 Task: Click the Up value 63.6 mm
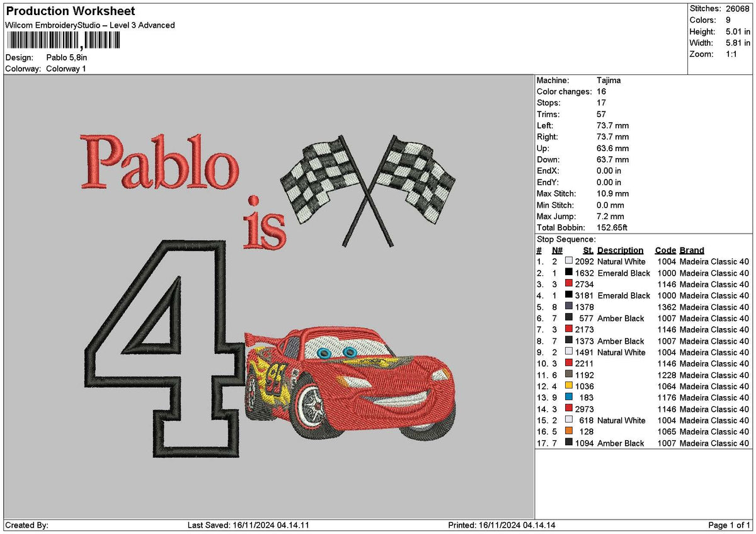coord(612,149)
